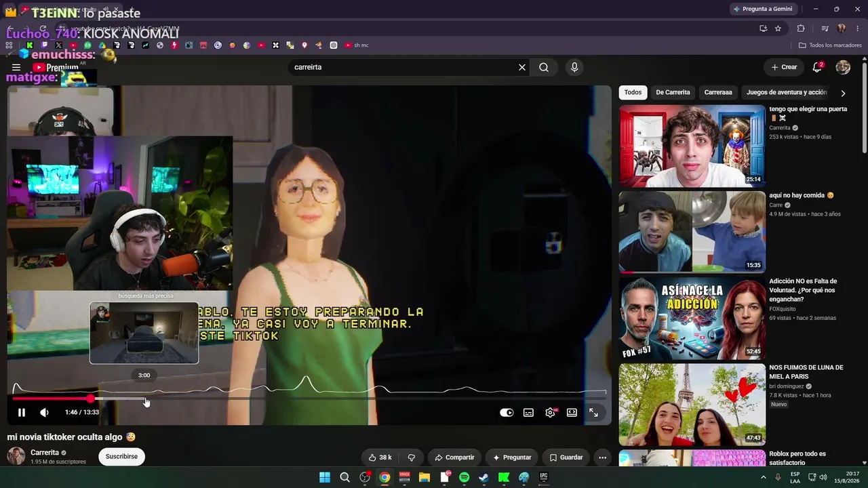This screenshot has height=488, width=868.
Task: Open the Crear menu
Action: [784, 67]
